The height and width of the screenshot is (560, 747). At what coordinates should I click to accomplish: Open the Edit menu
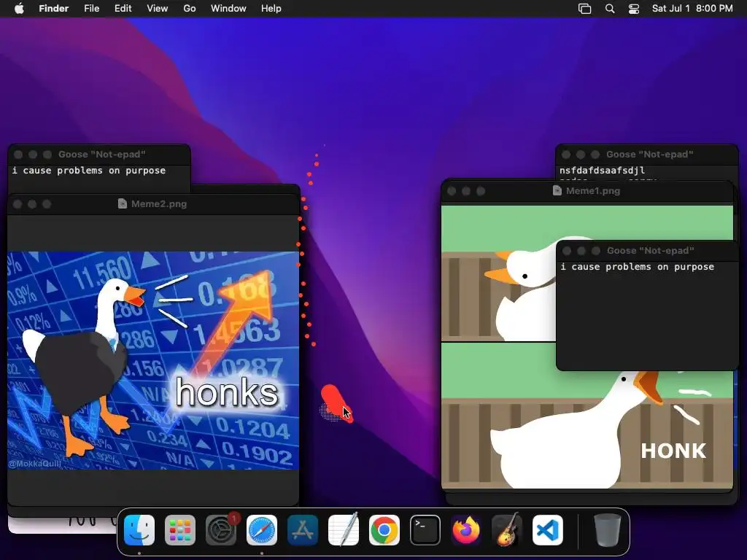123,9
